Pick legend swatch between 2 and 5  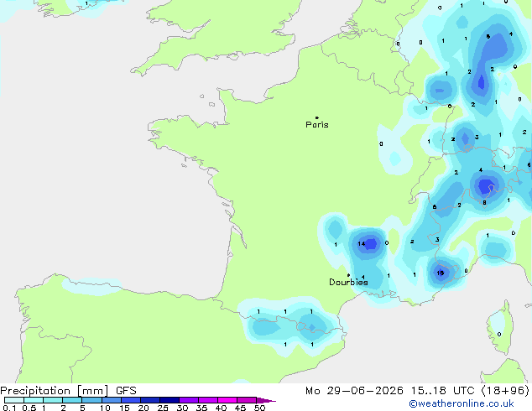click(x=72, y=400)
